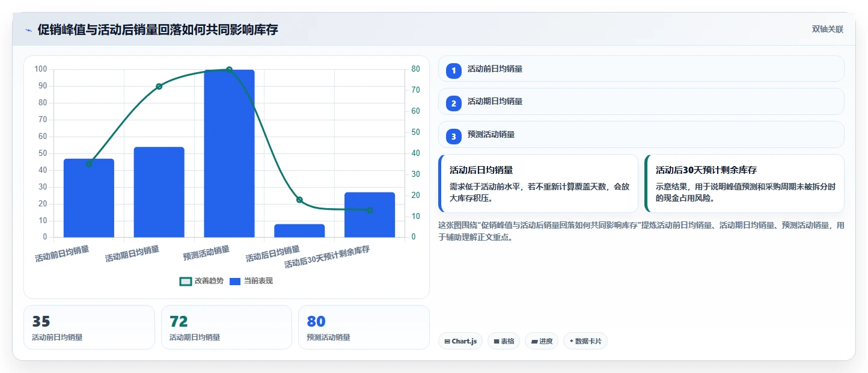This screenshot has height=373, width=868.
Task: Click the 当前表现 legend label
Action: point(258,281)
